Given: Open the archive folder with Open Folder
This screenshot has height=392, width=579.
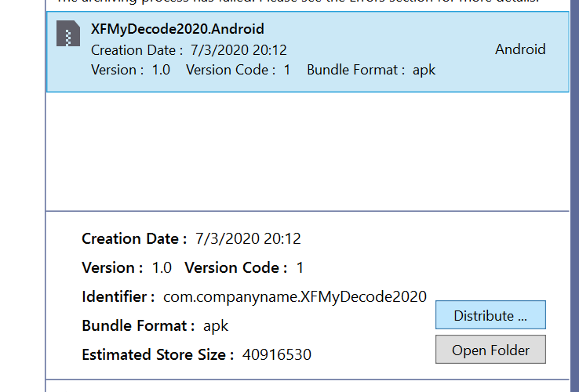Looking at the screenshot, I should tap(490, 350).
